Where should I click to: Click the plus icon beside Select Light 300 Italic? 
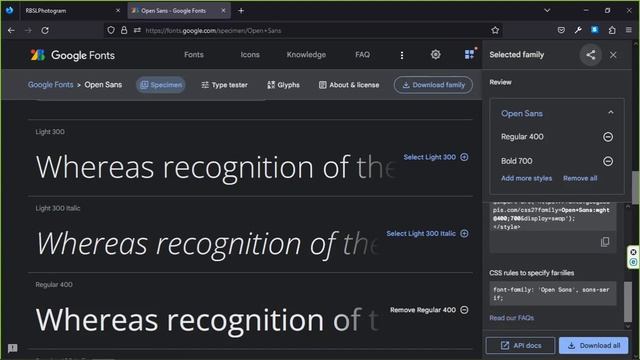click(464, 233)
